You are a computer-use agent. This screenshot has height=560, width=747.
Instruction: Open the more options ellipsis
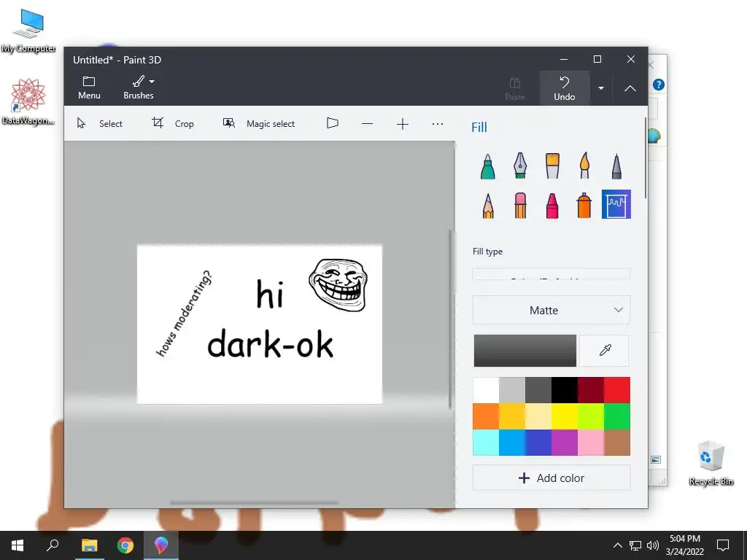click(x=438, y=124)
